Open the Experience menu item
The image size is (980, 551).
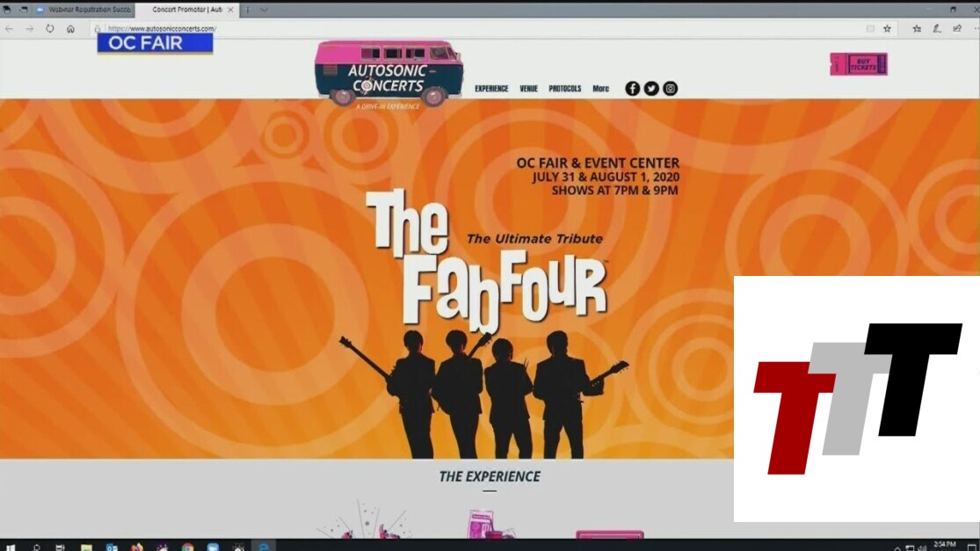tap(491, 89)
